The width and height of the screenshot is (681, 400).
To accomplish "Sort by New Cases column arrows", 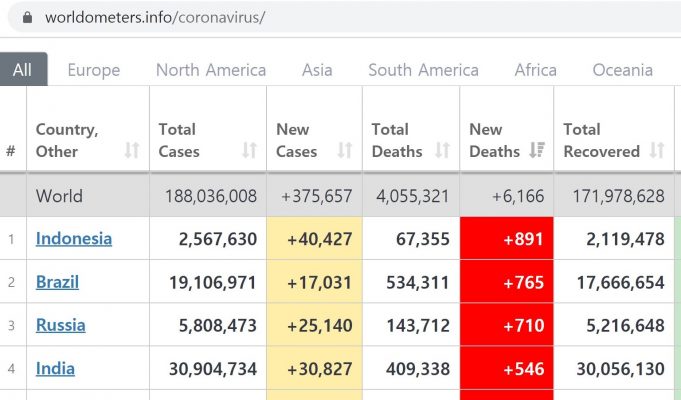I will pos(345,151).
